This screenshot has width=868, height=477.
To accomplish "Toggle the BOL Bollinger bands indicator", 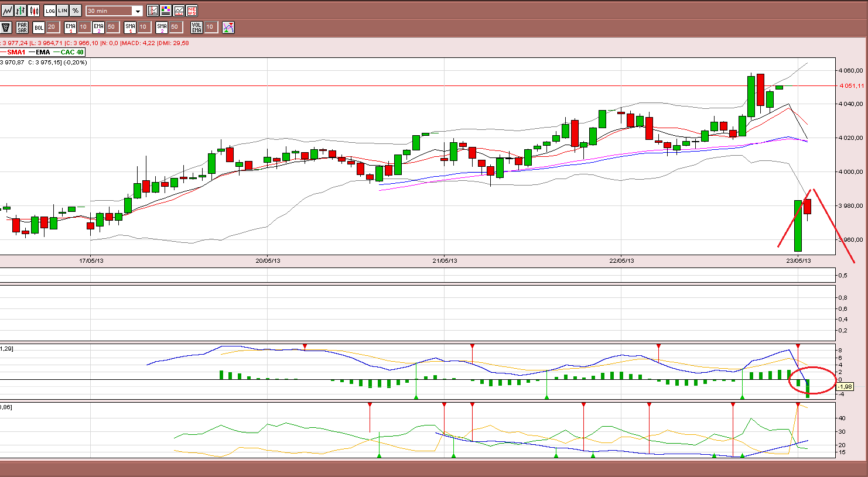I will tap(39, 27).
